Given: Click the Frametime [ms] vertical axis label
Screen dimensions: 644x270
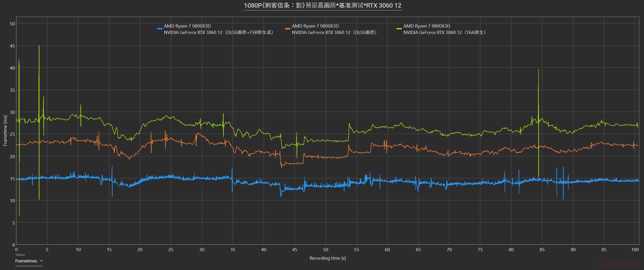Looking at the screenshot, I should pyautogui.click(x=5, y=131).
